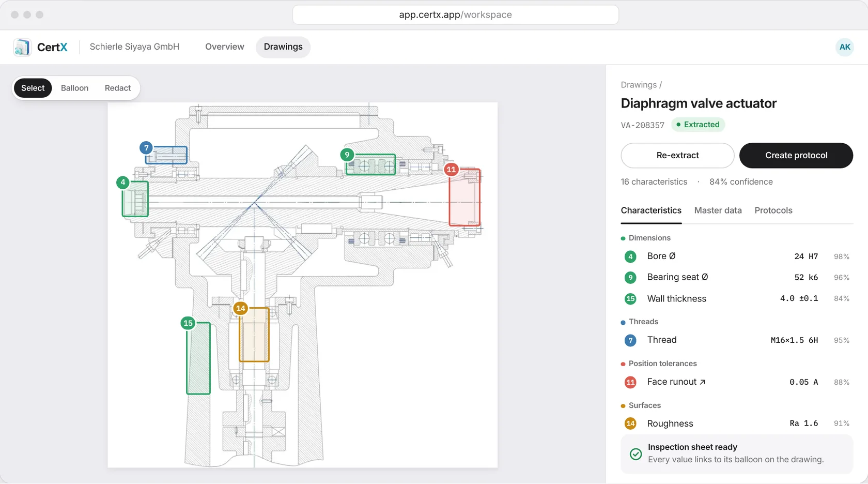Click the Inspection sheet ready checkmark icon
868x484 pixels.
(x=636, y=454)
